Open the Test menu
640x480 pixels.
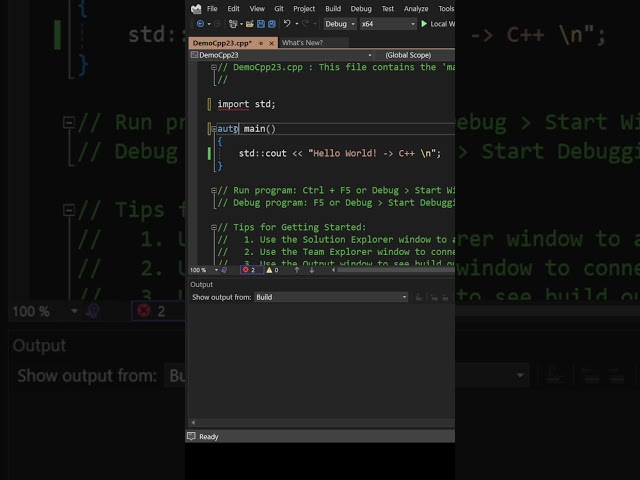[388, 9]
